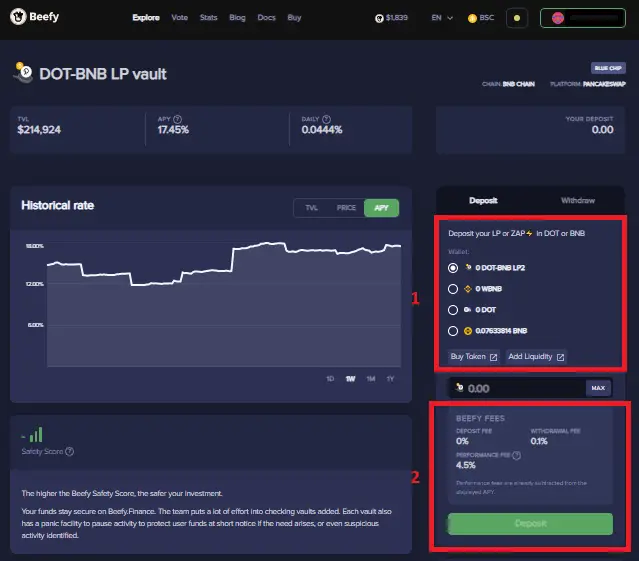
Task: Choose the 0.07633814 BNB wallet option
Action: coord(453,331)
